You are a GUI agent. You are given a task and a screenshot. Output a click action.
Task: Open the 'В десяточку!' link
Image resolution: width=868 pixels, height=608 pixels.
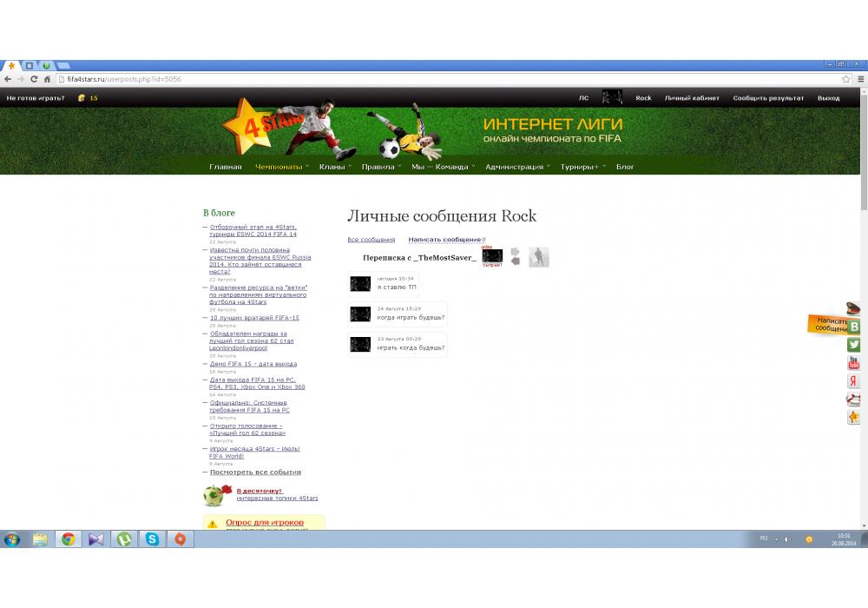[x=260, y=491]
